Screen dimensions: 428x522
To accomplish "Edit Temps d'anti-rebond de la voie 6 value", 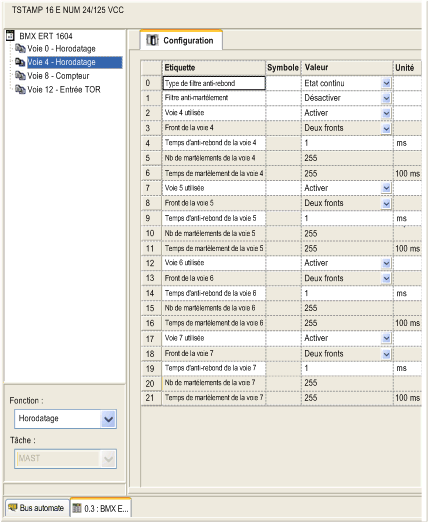I will (347, 293).
